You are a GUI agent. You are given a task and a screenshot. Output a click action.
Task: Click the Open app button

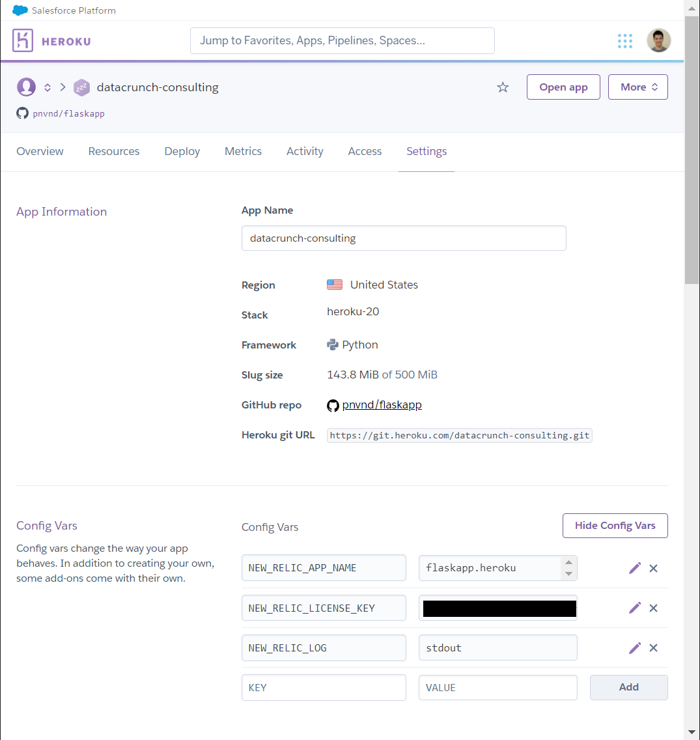tap(563, 87)
